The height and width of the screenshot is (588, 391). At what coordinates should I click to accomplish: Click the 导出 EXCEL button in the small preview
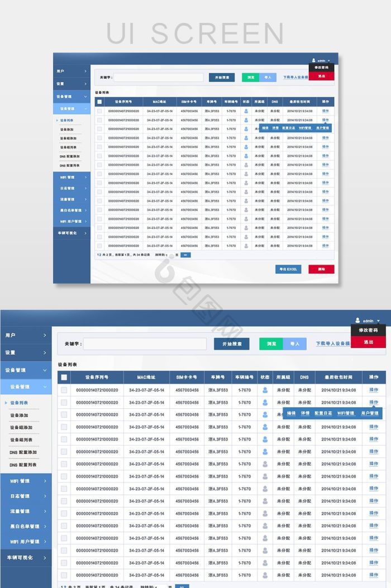click(288, 269)
